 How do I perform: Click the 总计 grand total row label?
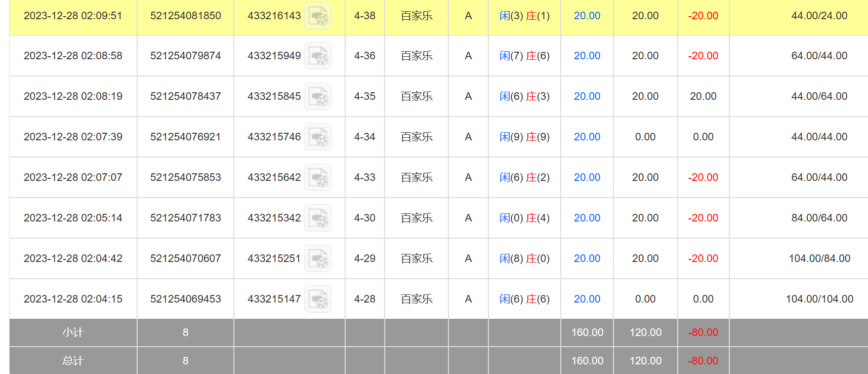(x=73, y=361)
